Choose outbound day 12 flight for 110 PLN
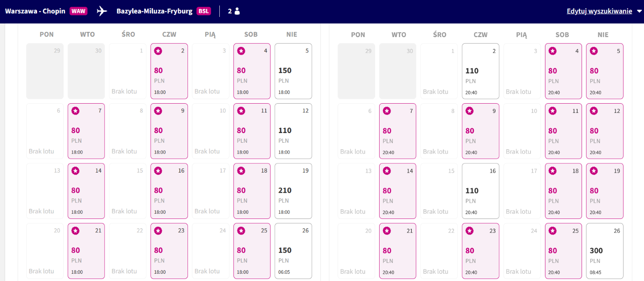 coord(293,131)
